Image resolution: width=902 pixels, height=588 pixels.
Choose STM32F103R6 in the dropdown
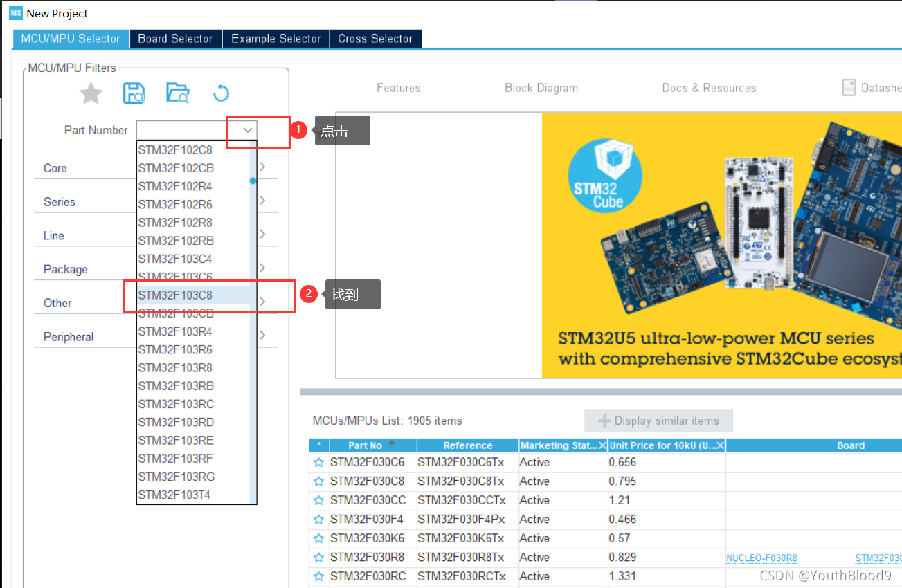(193, 349)
